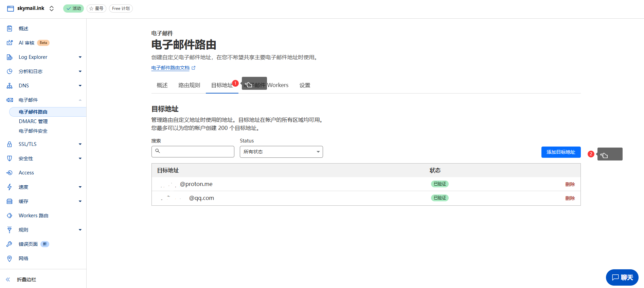Click the 搜索 input field
This screenshot has width=644, height=288.
click(x=193, y=152)
